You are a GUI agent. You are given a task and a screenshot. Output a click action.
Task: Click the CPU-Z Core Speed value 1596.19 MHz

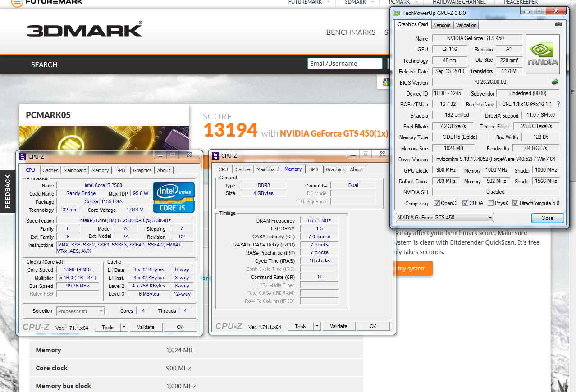(78, 270)
